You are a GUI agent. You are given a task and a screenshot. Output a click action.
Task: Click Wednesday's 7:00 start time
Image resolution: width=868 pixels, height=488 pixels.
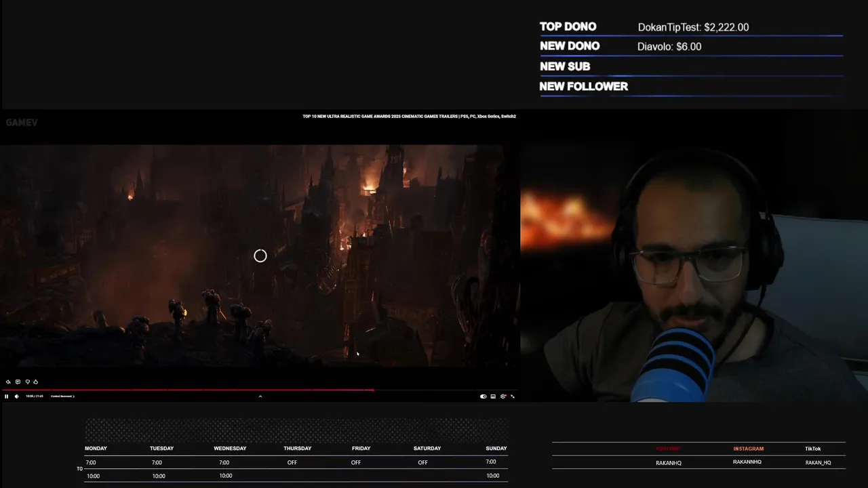[x=224, y=462]
